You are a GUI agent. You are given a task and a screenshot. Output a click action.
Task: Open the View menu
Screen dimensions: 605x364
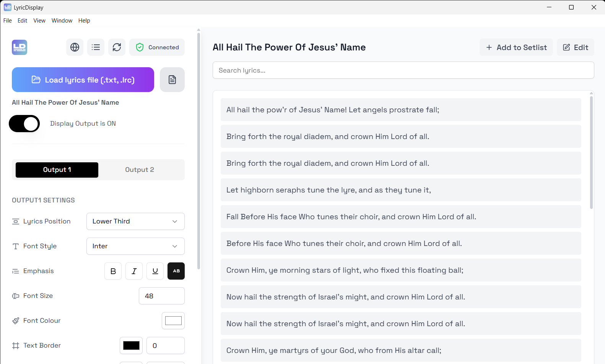[39, 21]
